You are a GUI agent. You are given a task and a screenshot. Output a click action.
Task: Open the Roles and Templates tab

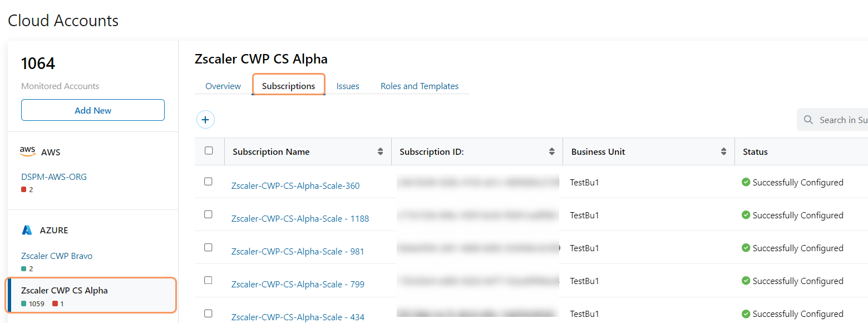420,86
